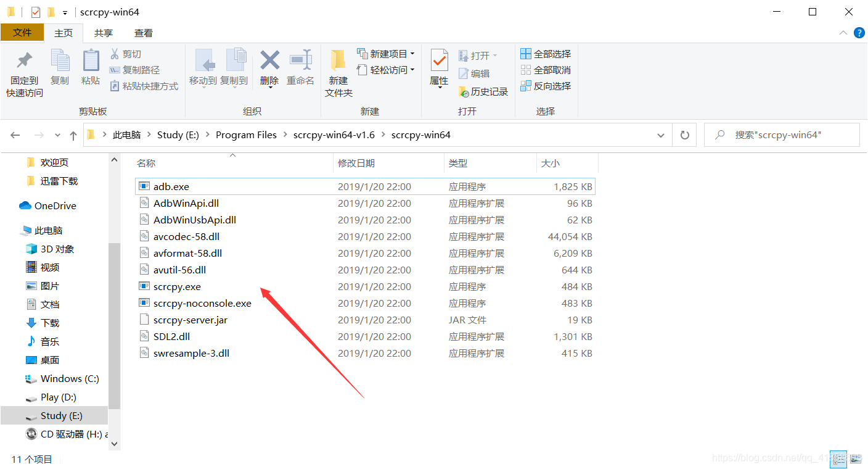Click the Paste (粘贴) ribbon button
The width and height of the screenshot is (868, 469).
(x=91, y=67)
